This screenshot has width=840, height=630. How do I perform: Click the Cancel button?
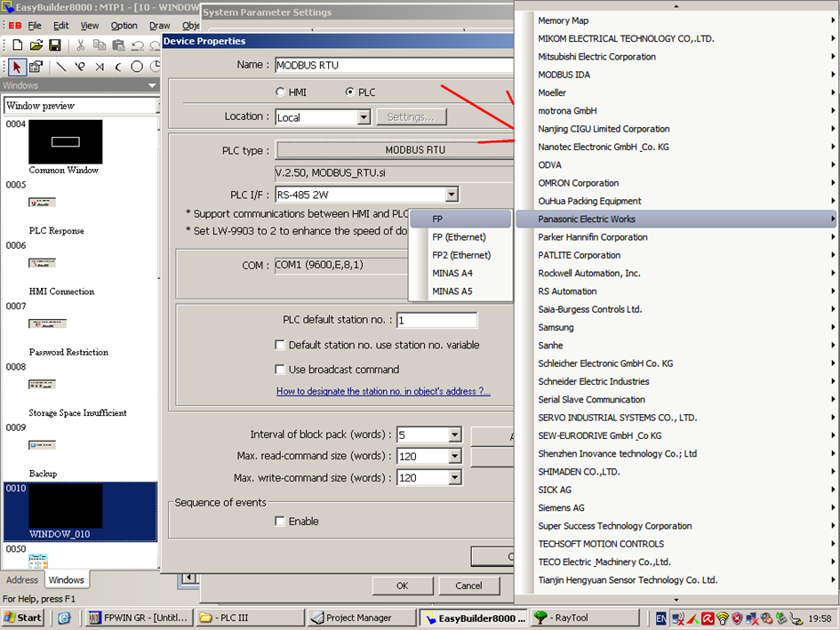[x=469, y=586]
